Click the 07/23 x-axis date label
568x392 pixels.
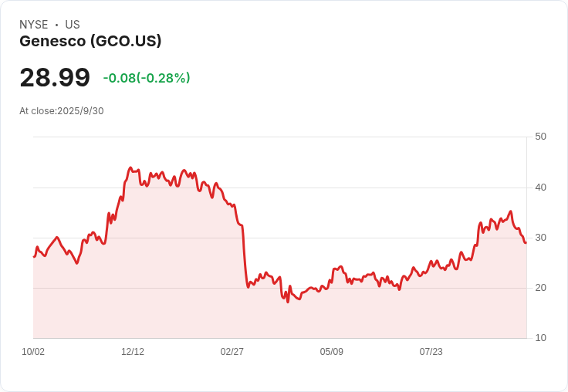pyautogui.click(x=431, y=352)
